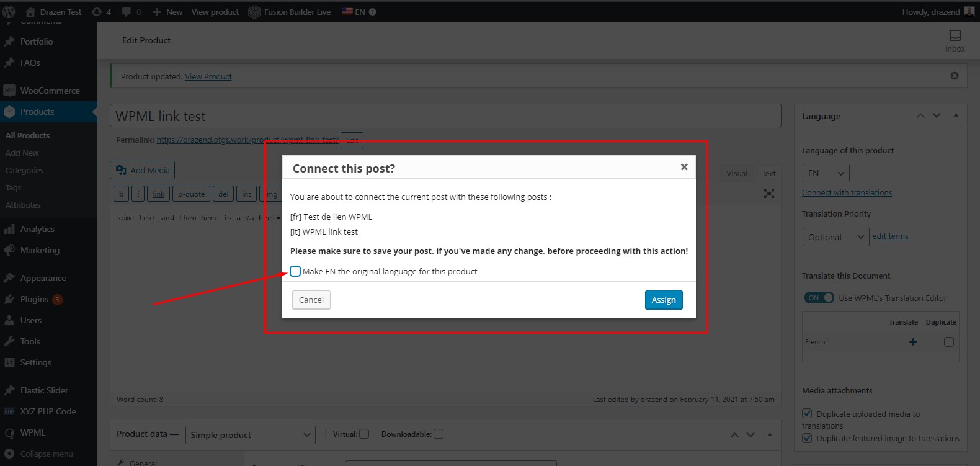Click the Drazen Test home icon

click(x=30, y=12)
